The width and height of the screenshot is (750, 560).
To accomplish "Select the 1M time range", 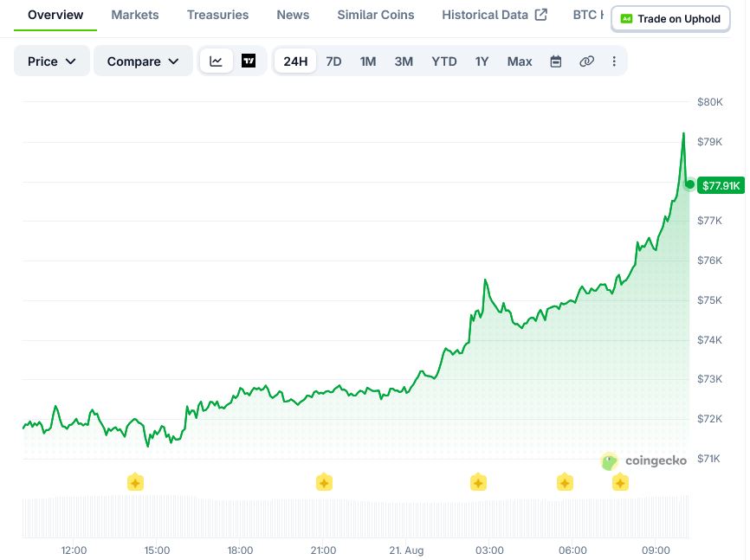I will pos(368,61).
